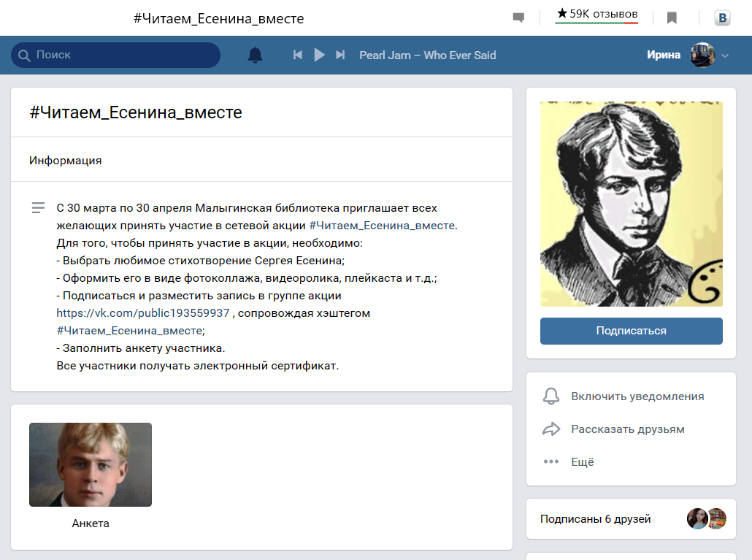Open player for Pearl Jam – Who Ever Said
The image size is (752, 560).
click(x=428, y=55)
